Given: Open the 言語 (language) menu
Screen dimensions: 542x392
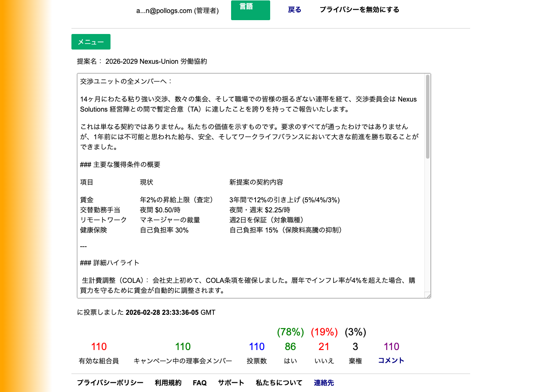Looking at the screenshot, I should tap(250, 10).
